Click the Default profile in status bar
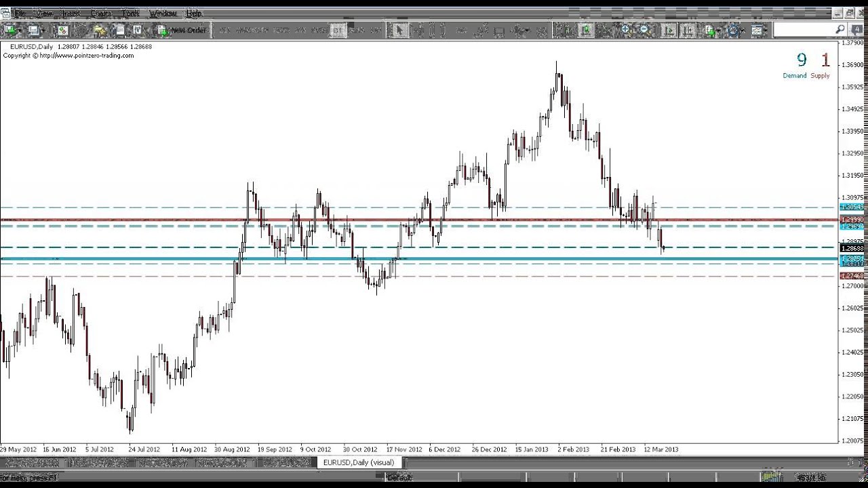The image size is (868, 488). [x=399, y=478]
